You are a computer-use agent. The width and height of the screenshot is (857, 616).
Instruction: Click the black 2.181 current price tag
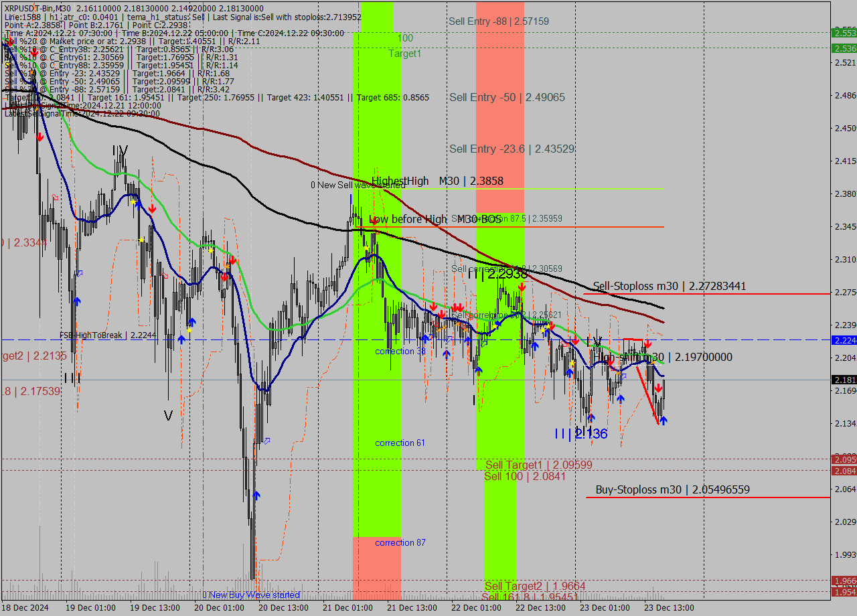(x=844, y=380)
